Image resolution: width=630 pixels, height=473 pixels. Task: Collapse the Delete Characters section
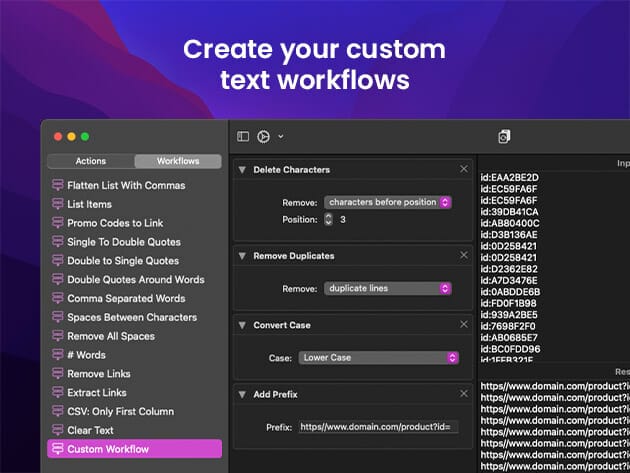242,170
